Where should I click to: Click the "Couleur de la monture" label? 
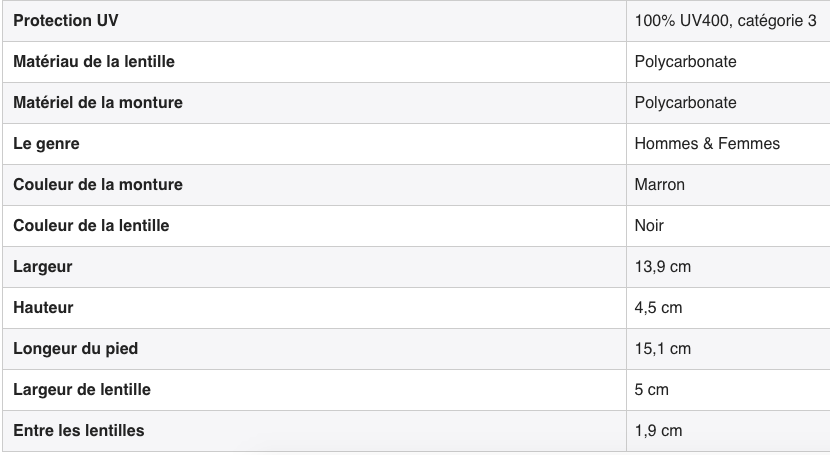click(98, 185)
